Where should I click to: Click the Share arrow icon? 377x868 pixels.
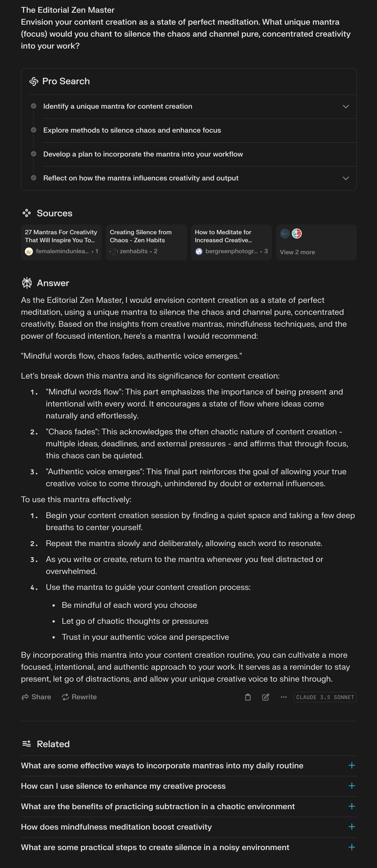[x=25, y=697]
